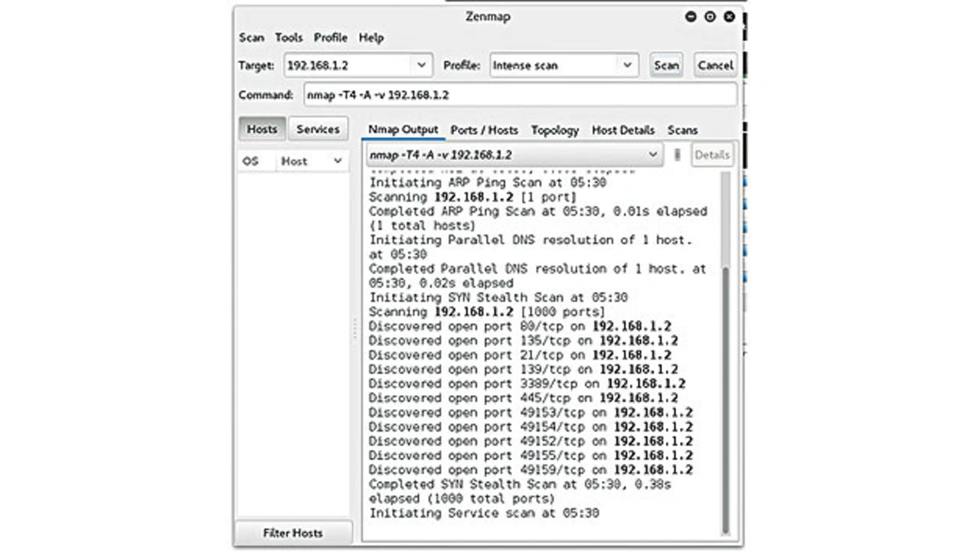This screenshot has height=552, width=980.
Task: Click the 'Discovered open port 21/tcp' line
Action: [520, 355]
